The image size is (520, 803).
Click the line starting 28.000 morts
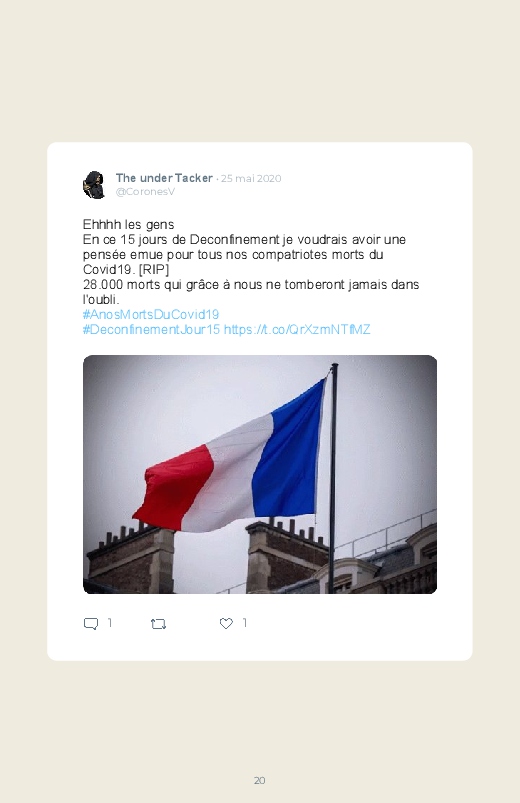click(x=251, y=285)
